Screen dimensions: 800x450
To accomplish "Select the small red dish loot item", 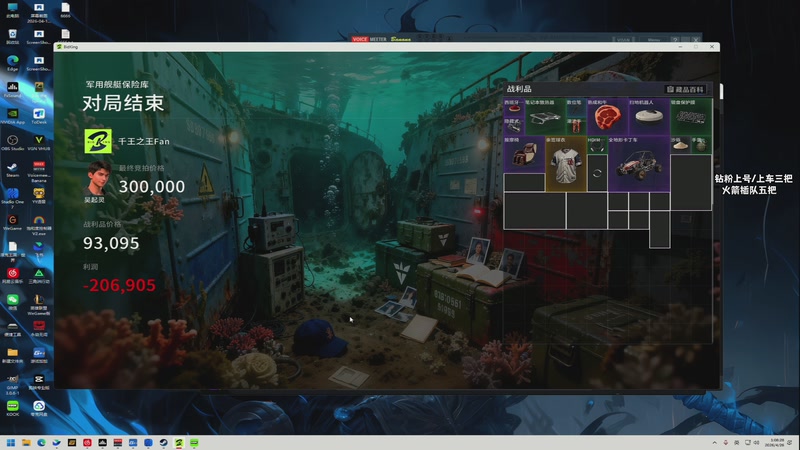I will coord(514,108).
